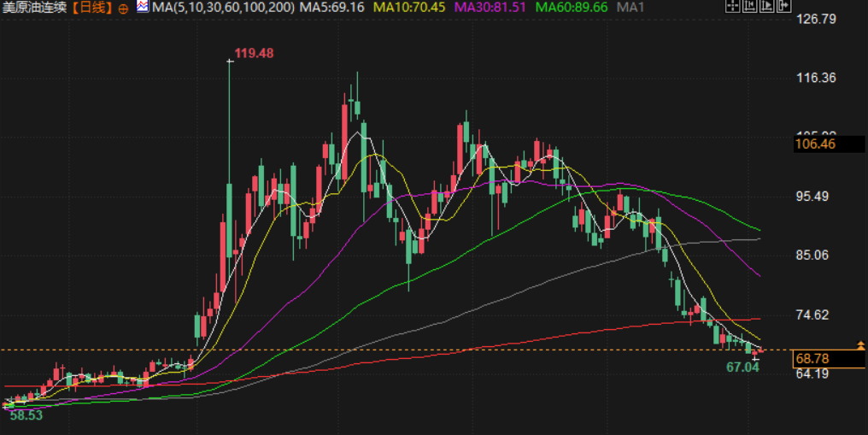Click the export arrow icon at top right
Screen dimensions: 868x435
(784, 5)
